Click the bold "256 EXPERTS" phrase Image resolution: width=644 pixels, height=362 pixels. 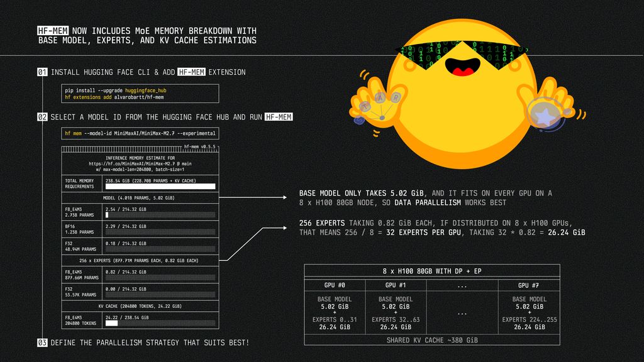tap(322, 223)
